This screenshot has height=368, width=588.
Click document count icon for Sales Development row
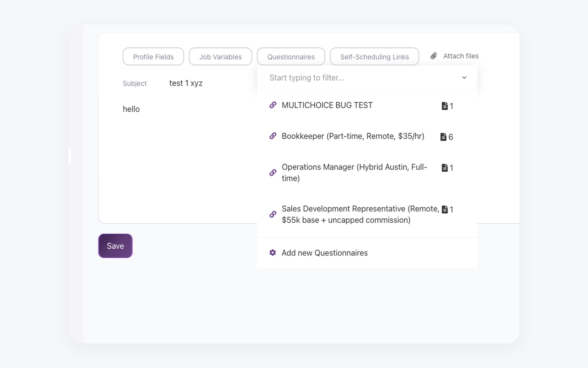coord(445,209)
